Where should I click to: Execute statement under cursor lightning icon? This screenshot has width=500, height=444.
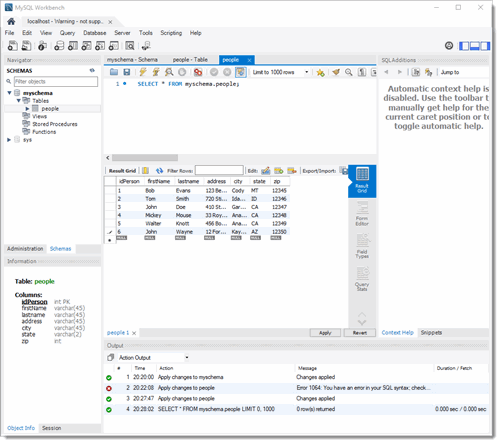156,72
